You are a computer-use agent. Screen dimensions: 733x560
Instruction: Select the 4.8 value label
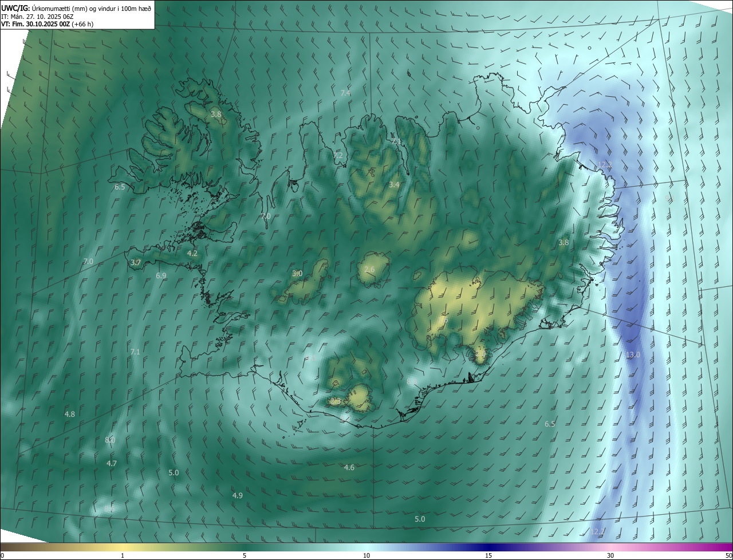click(70, 414)
